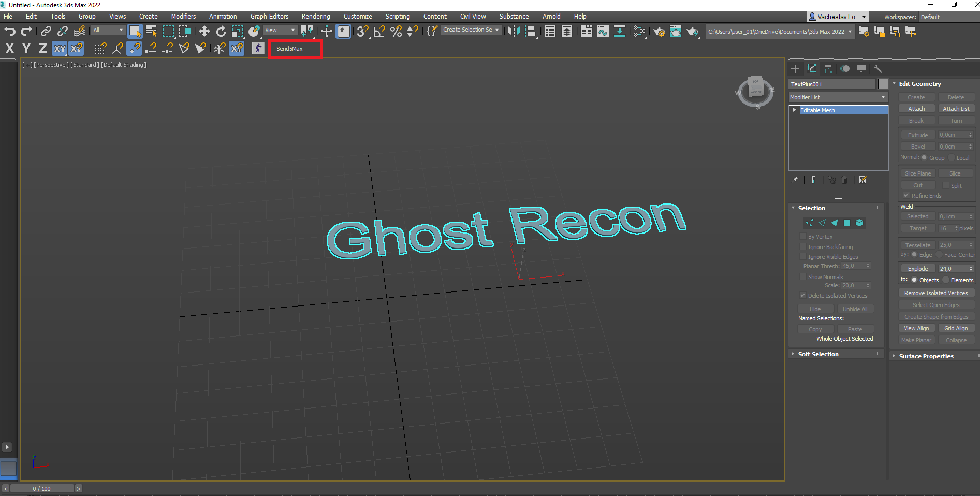980x496 pixels.
Task: Open the Modifier List dropdown
Action: 838,97
